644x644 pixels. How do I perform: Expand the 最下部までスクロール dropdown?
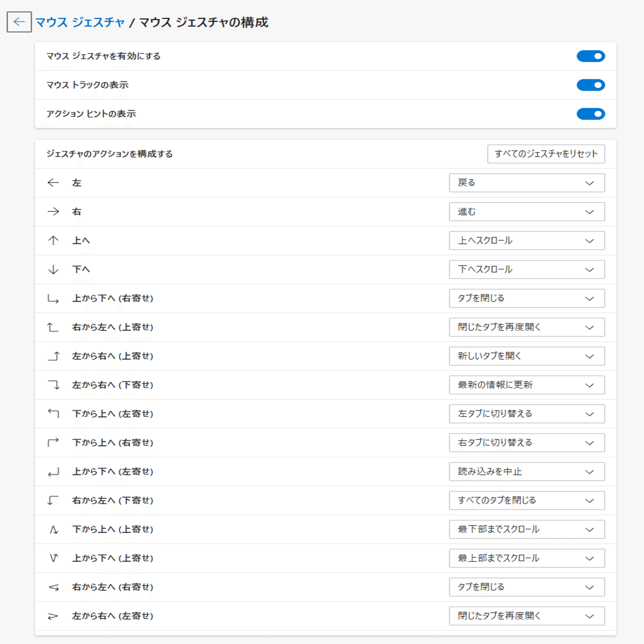pyautogui.click(x=526, y=529)
